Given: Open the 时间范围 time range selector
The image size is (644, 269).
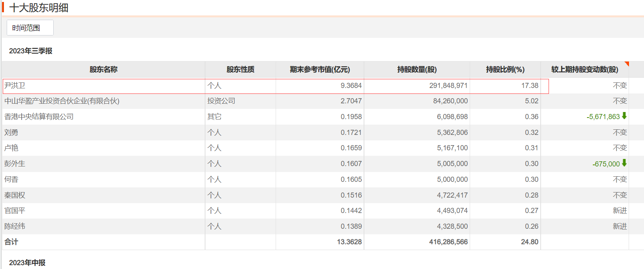Looking at the screenshot, I should [x=30, y=28].
